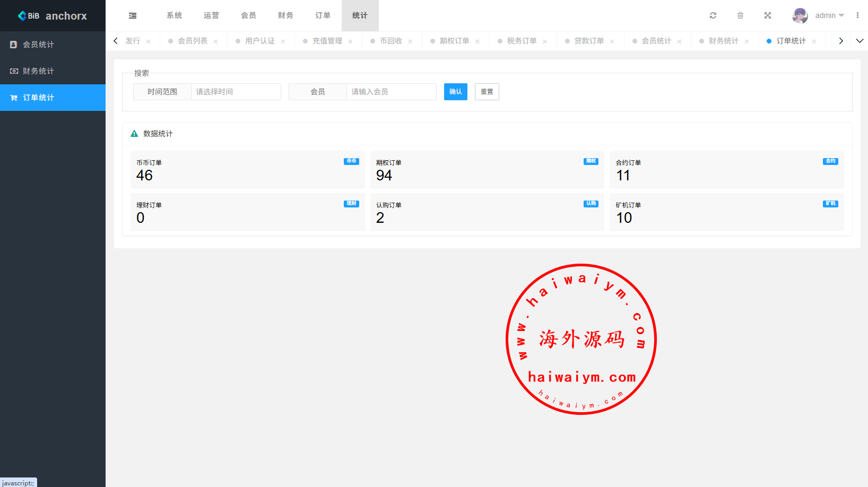868x487 pixels.
Task: Click the 确认 search button
Action: click(x=455, y=92)
